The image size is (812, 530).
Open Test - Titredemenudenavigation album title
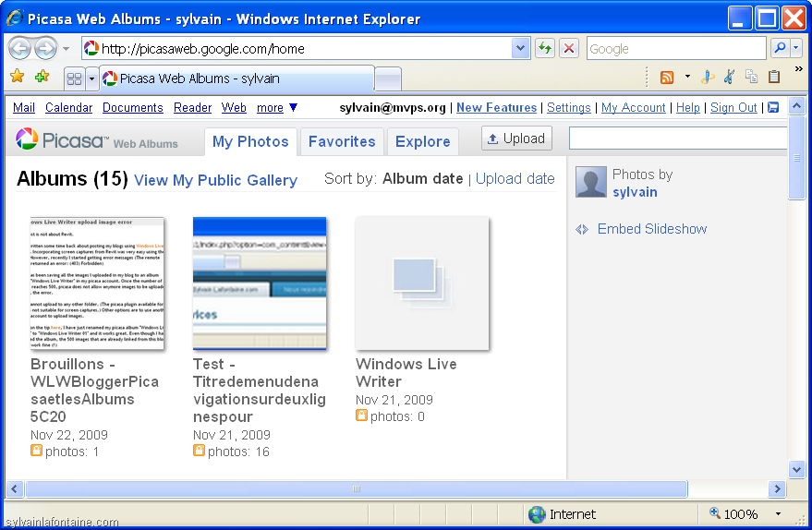point(259,391)
